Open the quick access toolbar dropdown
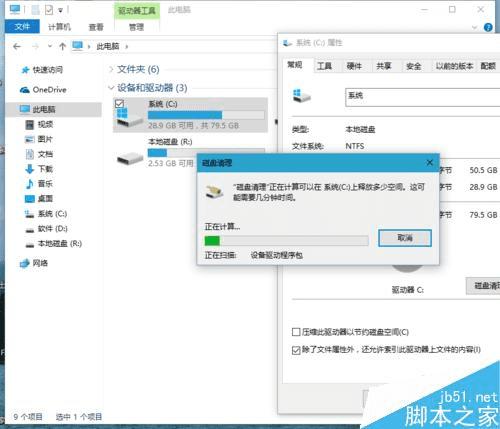This screenshot has width=500, height=429. (61, 11)
